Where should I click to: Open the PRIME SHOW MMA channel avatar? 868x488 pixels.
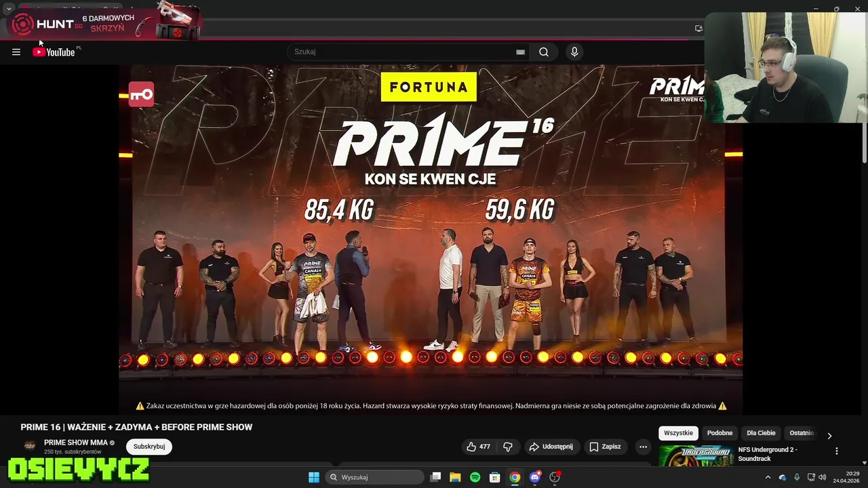pos(30,446)
